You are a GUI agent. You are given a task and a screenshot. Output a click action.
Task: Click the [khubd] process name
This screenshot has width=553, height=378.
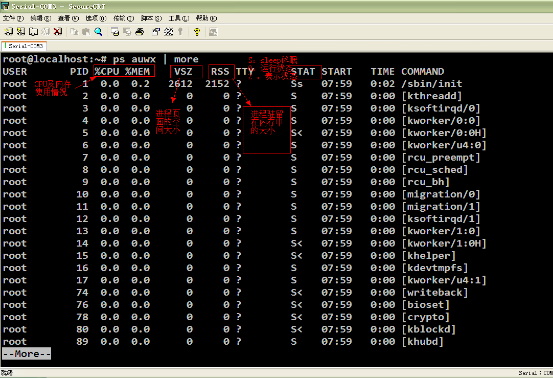[423, 342]
